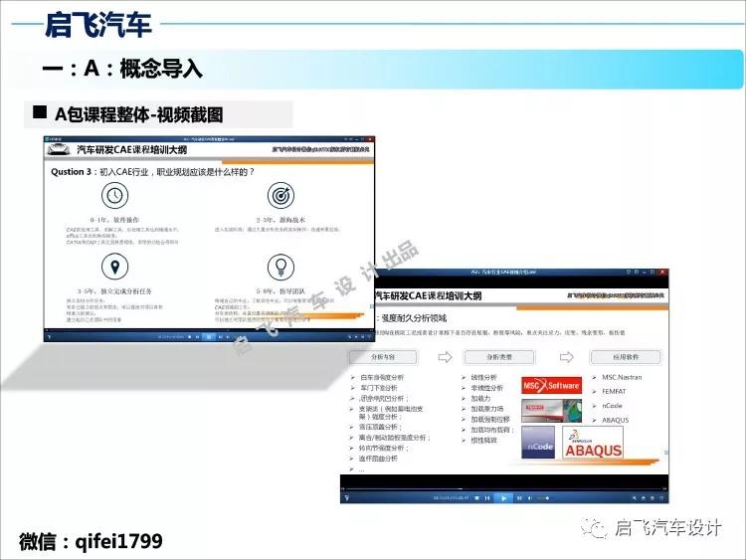Click the time display in right video player
This screenshot has width=746, height=560.
click(451, 498)
